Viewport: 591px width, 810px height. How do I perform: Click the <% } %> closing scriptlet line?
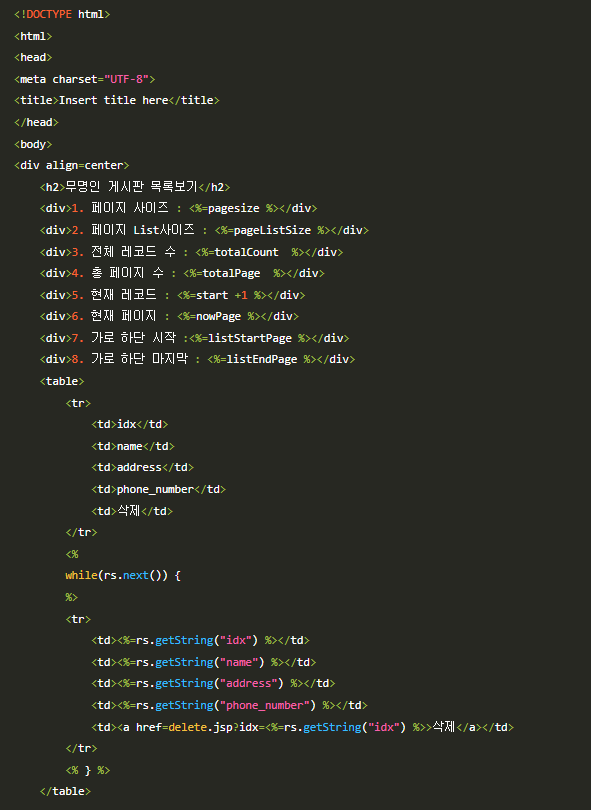pyautogui.click(x=88, y=770)
